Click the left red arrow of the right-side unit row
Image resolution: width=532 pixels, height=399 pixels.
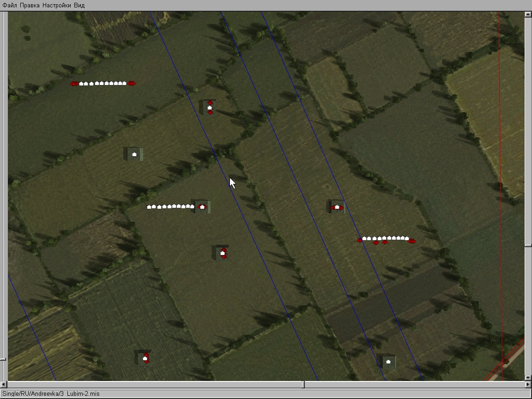pyautogui.click(x=360, y=240)
